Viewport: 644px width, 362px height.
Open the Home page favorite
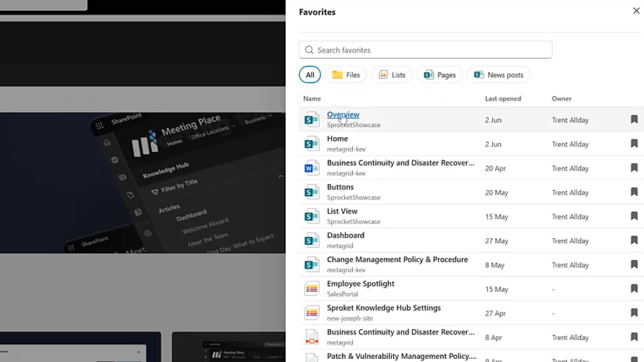[x=338, y=138]
